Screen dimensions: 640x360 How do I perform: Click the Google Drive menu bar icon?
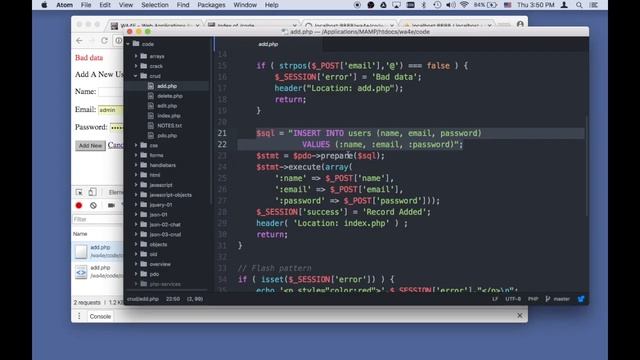(x=383, y=5)
